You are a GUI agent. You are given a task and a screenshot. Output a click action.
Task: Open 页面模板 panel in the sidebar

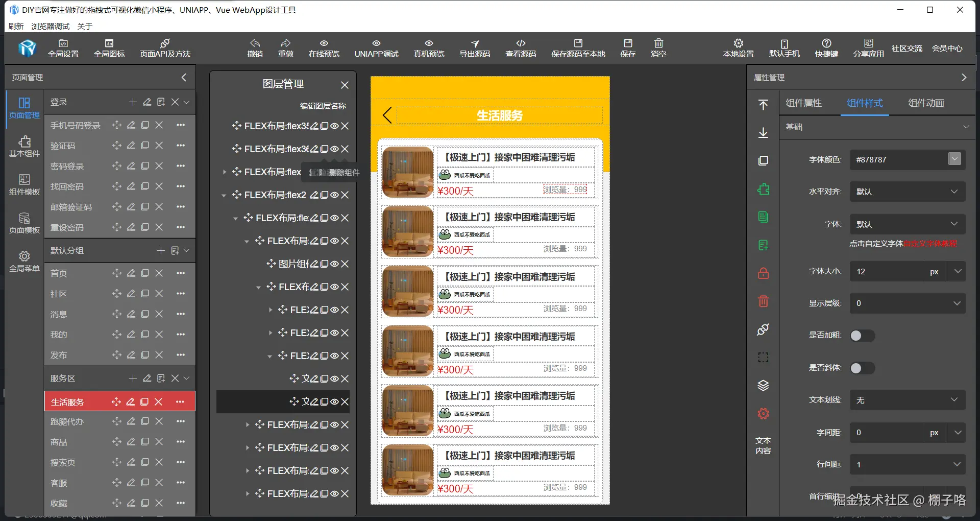pos(23,223)
